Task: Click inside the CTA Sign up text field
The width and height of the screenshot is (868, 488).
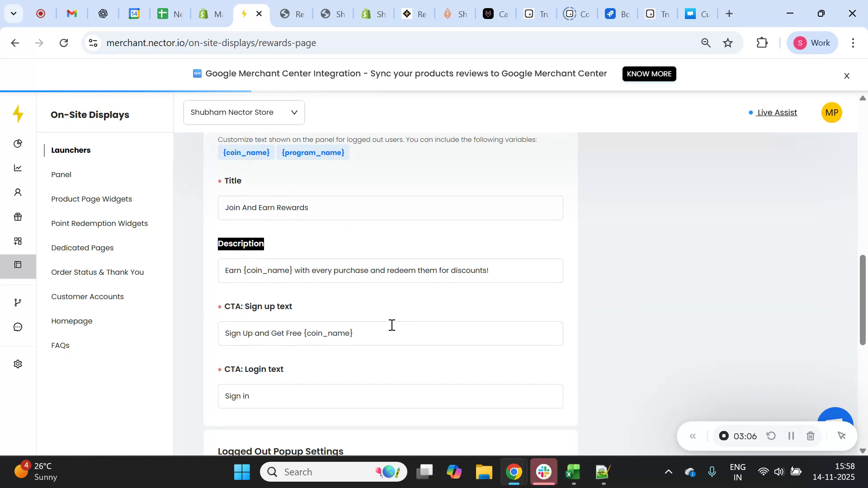Action: [390, 333]
